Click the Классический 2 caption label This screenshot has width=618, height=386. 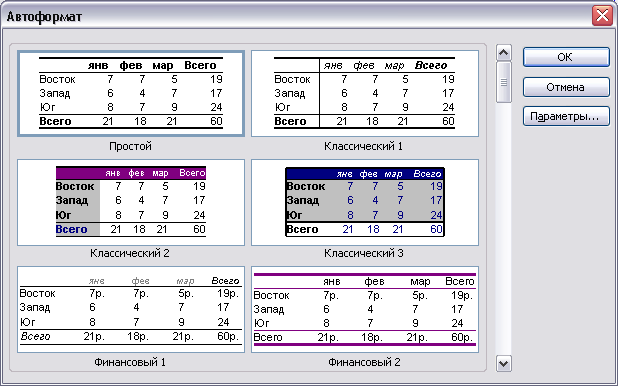pos(130,253)
